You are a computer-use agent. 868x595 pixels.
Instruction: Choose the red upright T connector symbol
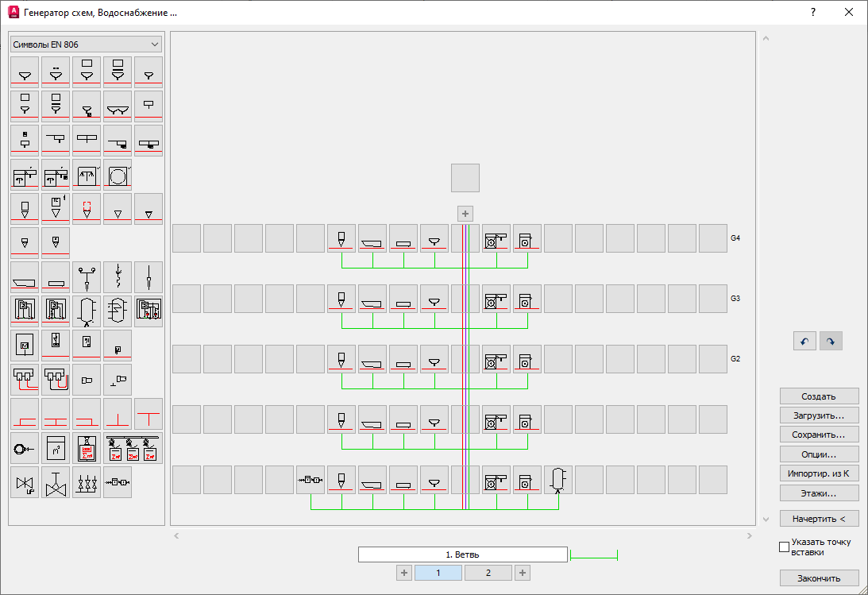click(x=149, y=414)
